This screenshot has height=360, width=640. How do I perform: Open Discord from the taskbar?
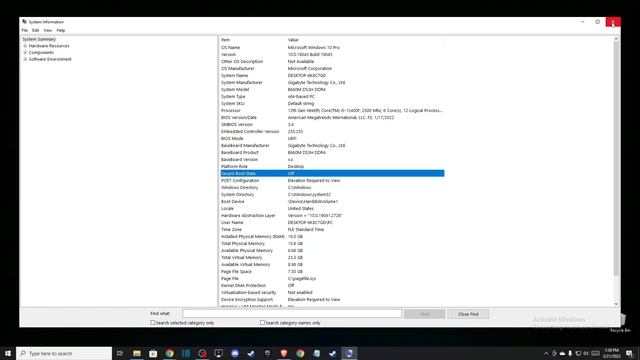235,353
